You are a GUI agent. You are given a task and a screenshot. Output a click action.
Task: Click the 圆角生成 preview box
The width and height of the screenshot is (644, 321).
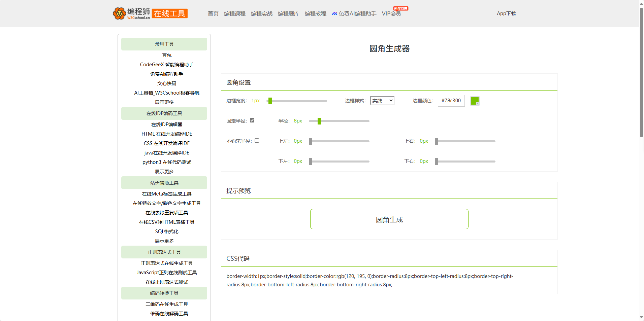pyautogui.click(x=389, y=219)
